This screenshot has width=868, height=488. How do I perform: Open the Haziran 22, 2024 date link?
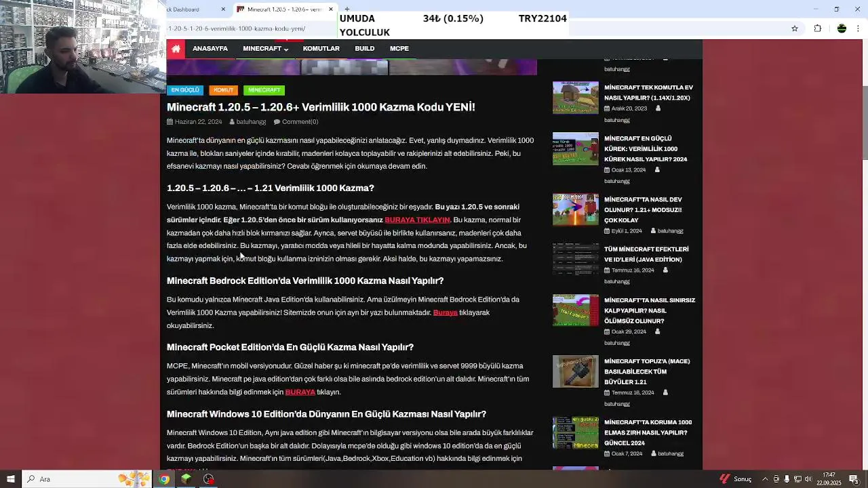[198, 122]
